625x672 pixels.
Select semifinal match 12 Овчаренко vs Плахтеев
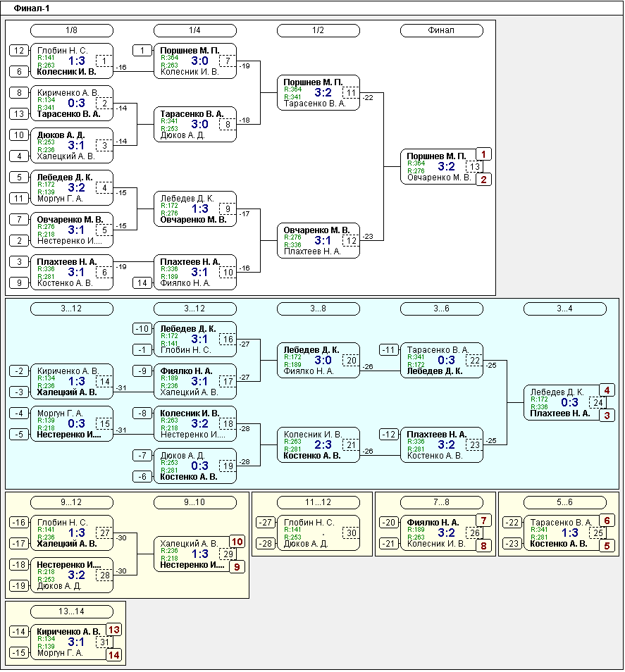click(318, 240)
